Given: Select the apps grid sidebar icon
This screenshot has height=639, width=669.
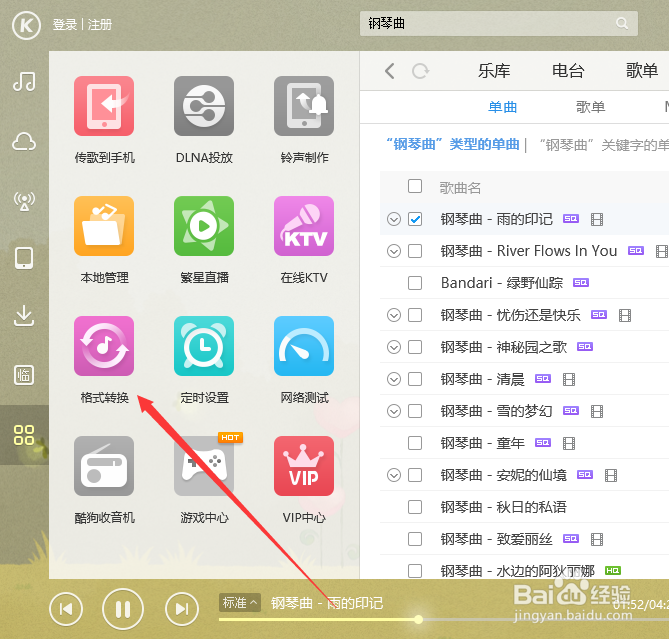Looking at the screenshot, I should (x=24, y=435).
